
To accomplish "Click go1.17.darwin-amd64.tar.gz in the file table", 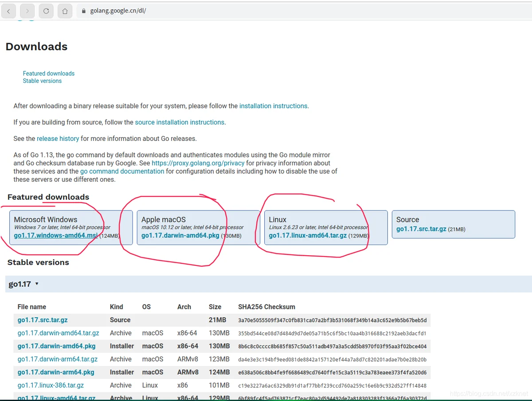I will point(59,333).
